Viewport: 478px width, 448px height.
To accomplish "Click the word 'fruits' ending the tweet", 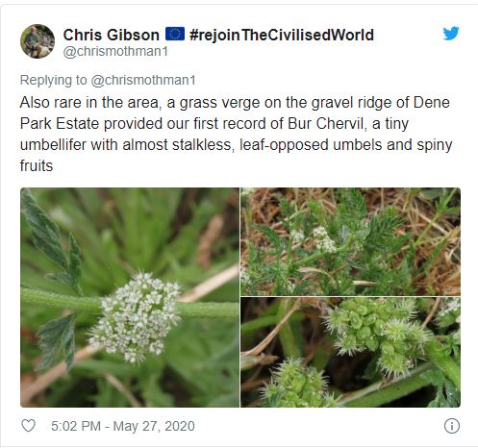I will coord(37,165).
